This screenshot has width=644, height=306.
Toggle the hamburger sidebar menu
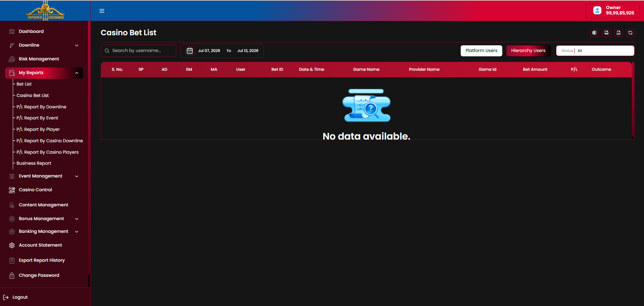[x=102, y=11]
